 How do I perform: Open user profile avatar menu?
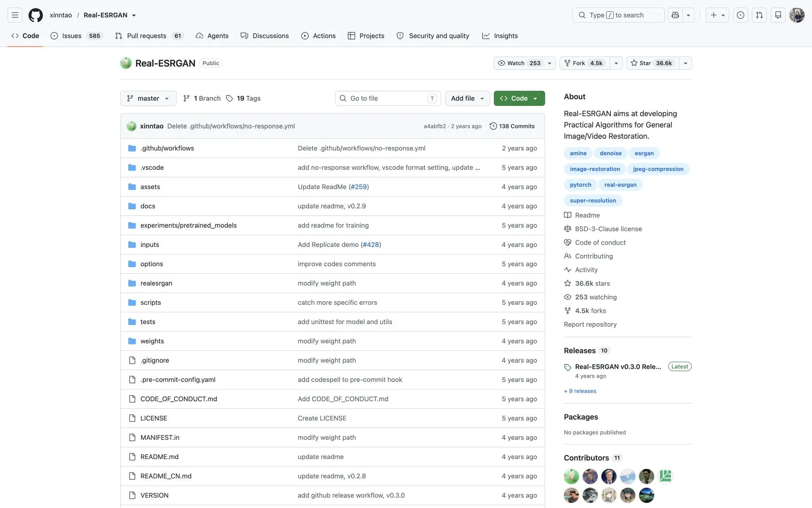797,15
